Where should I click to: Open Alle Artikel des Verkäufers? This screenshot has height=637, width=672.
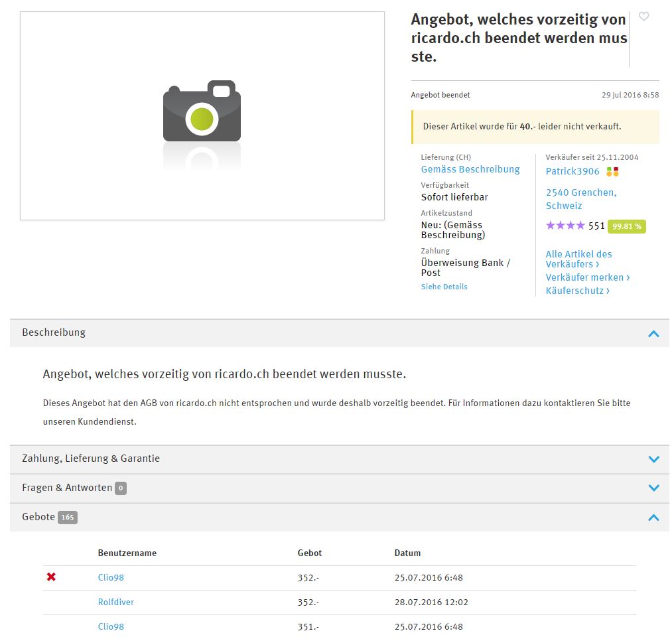[578, 259]
